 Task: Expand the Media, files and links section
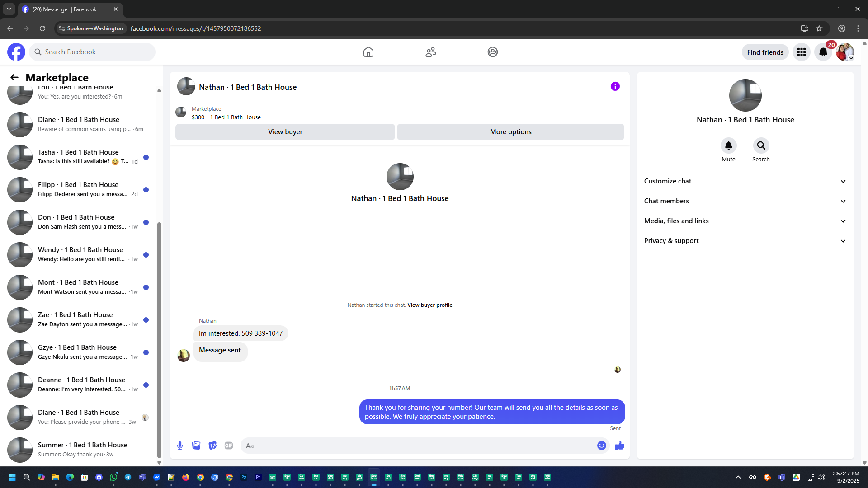pyautogui.click(x=745, y=221)
